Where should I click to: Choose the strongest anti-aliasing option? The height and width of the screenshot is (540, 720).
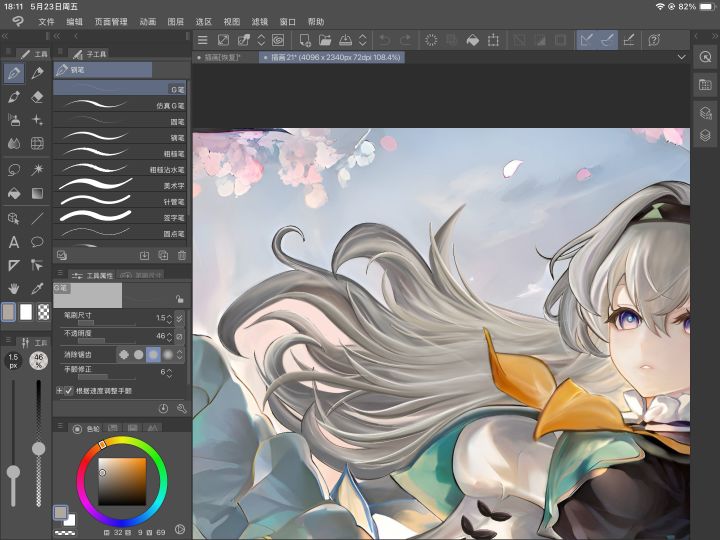click(x=168, y=354)
